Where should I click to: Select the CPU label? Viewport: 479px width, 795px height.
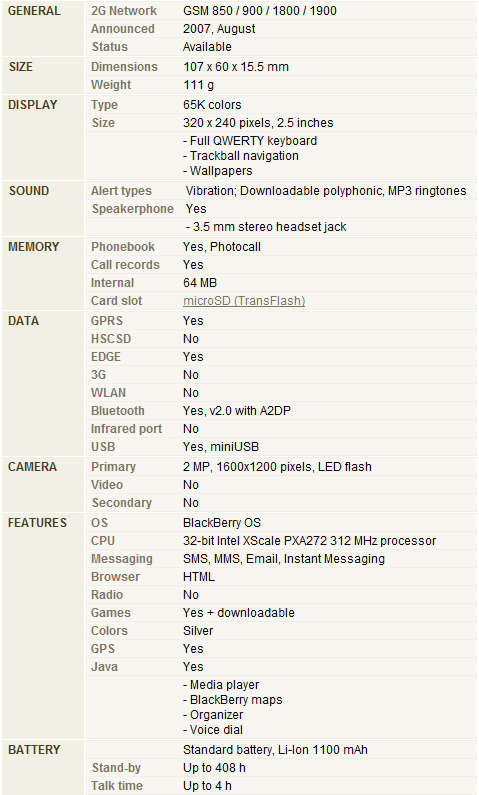tap(103, 541)
